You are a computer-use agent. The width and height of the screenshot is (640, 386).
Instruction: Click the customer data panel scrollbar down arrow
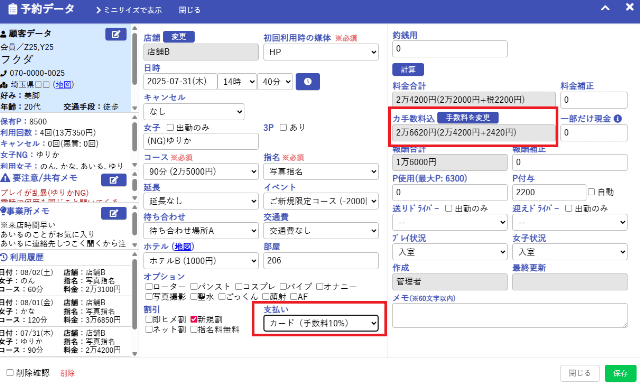tap(135, 108)
